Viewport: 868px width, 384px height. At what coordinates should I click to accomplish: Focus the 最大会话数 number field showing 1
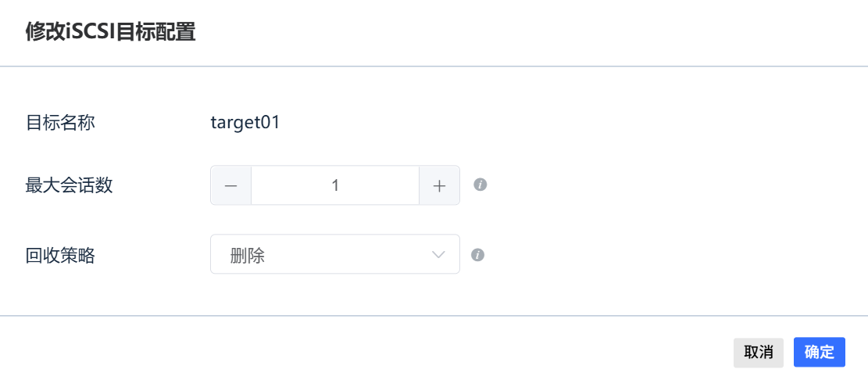[x=335, y=185]
